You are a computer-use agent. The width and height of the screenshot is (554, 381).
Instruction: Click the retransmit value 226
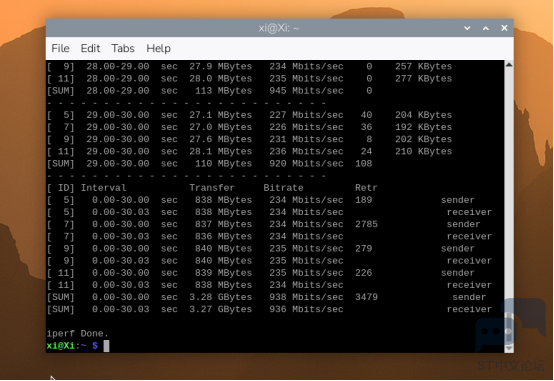[x=364, y=273]
